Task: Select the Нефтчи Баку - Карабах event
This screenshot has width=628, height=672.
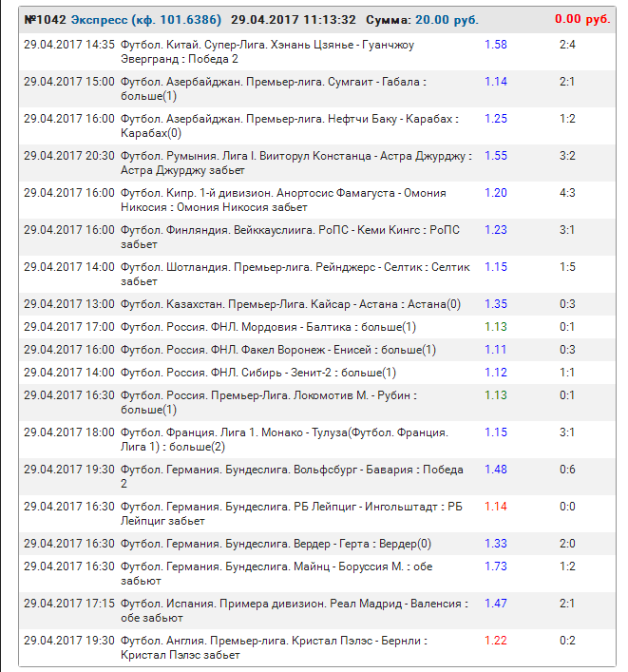Action: tap(290, 126)
